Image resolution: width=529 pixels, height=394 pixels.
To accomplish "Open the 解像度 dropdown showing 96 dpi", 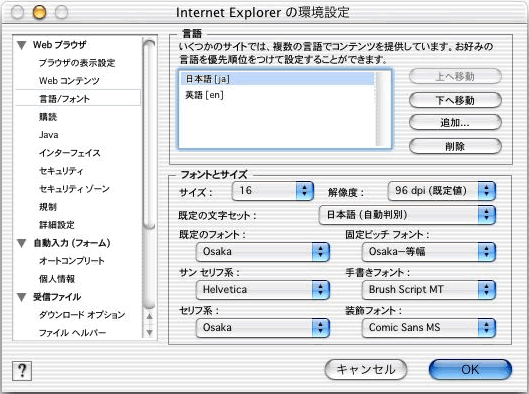I will click(442, 191).
